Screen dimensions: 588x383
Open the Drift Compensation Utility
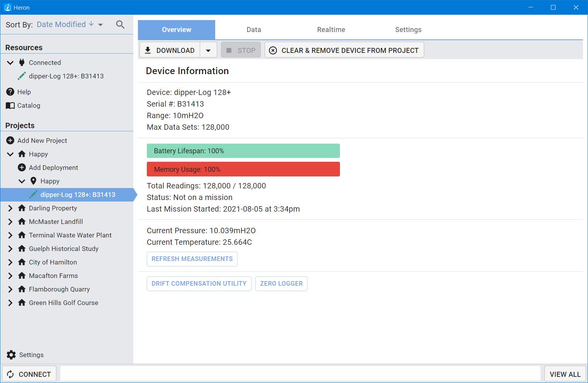click(199, 284)
